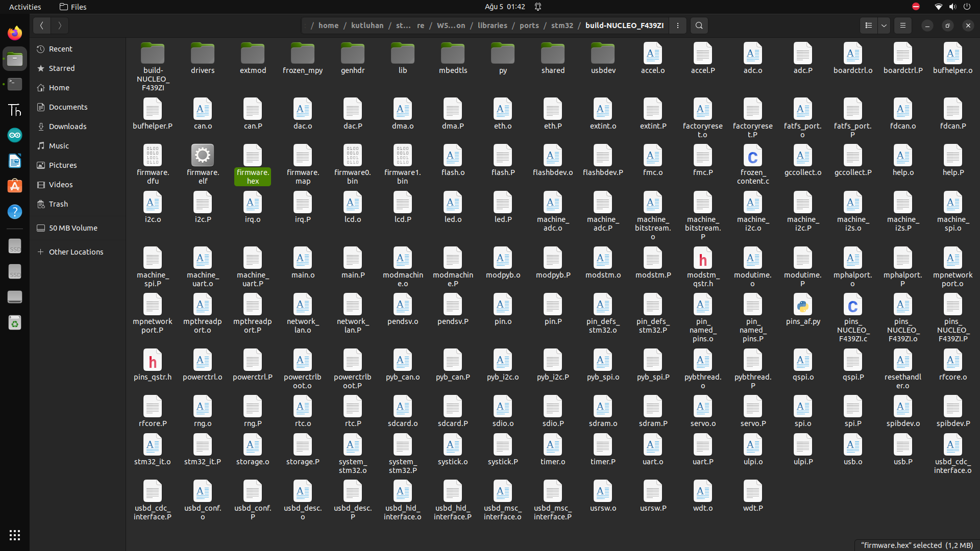Navigate back with the back button
This screenshot has height=551, width=980.
tap(41, 26)
